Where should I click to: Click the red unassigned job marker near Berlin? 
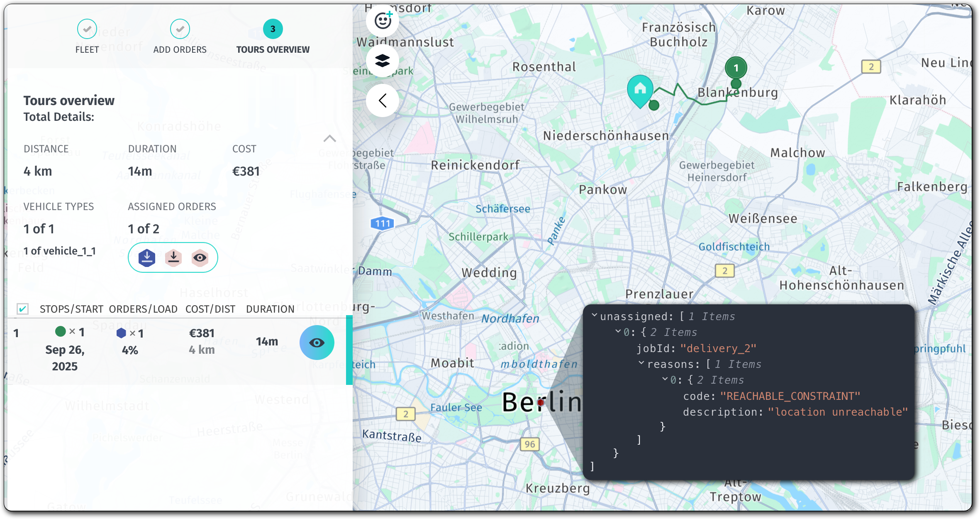[x=540, y=403]
